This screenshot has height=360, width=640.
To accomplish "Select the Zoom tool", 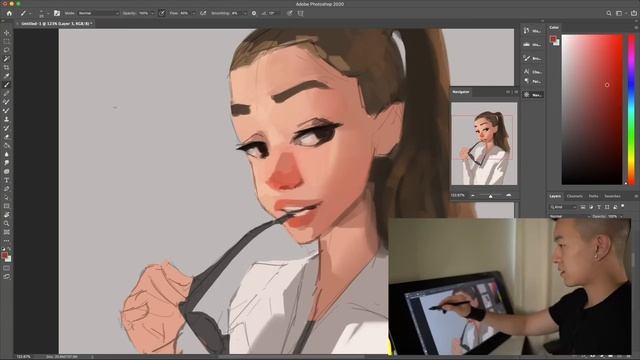I will (x=7, y=223).
